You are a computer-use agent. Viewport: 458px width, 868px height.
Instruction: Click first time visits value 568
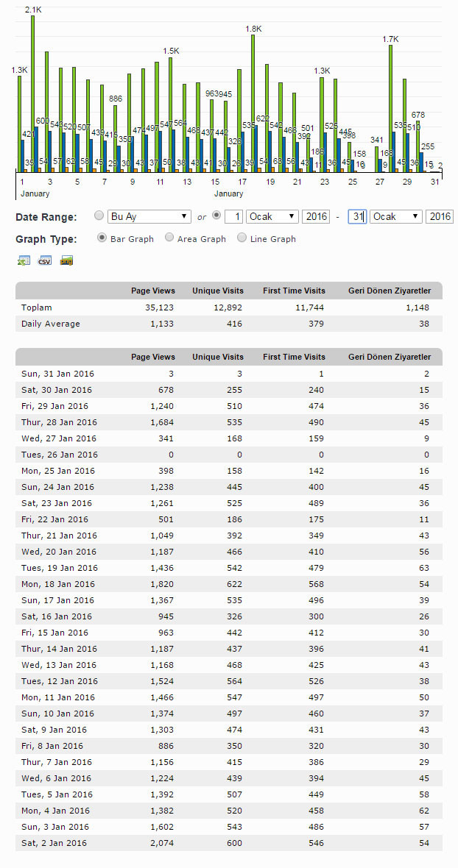coord(316,584)
